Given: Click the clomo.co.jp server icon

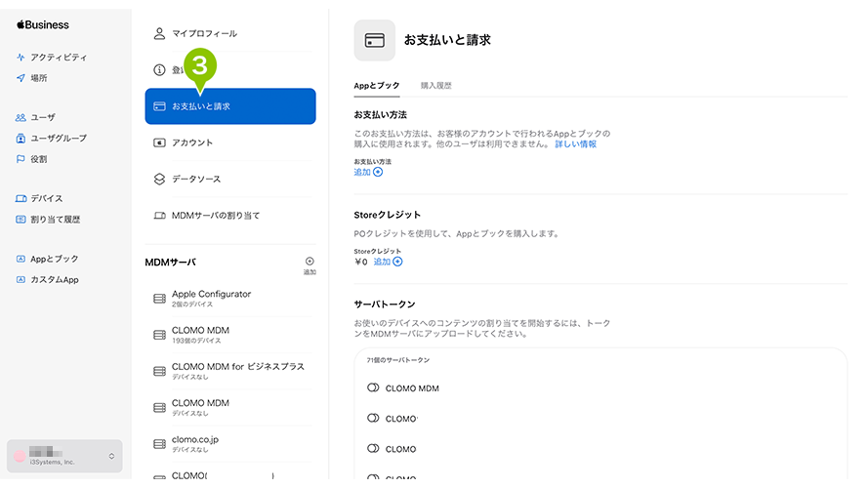Looking at the screenshot, I should pyautogui.click(x=159, y=444).
